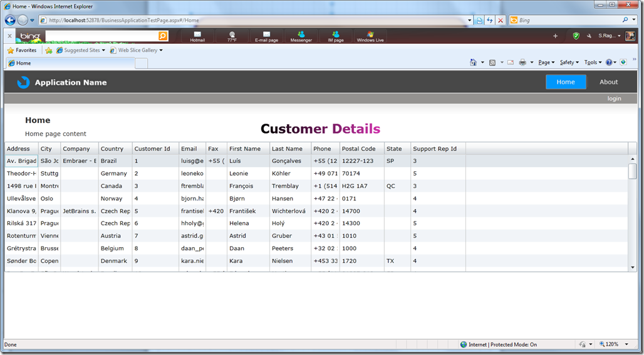The image size is (644, 355).
Task: Open the S.Rag... account dropdown
Action: pos(610,36)
